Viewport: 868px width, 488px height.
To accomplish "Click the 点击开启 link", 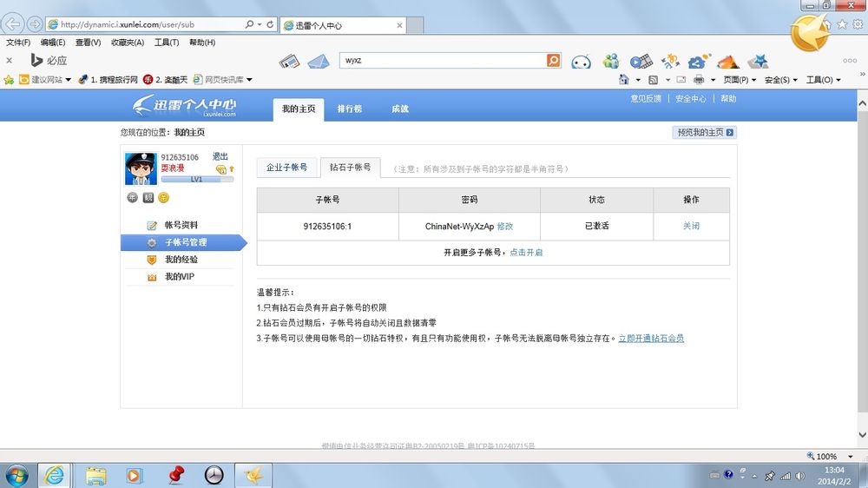I will [x=526, y=253].
